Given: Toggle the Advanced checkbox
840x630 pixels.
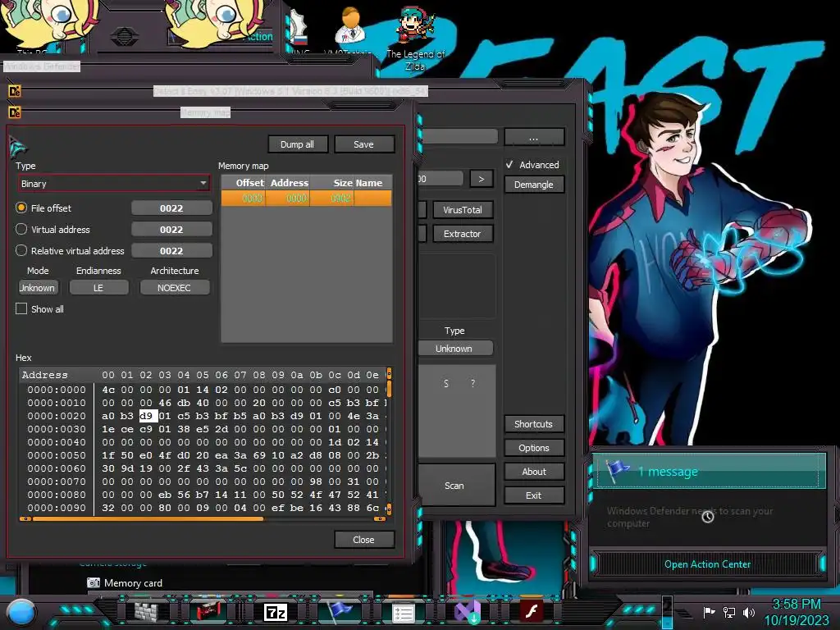Looking at the screenshot, I should point(509,165).
